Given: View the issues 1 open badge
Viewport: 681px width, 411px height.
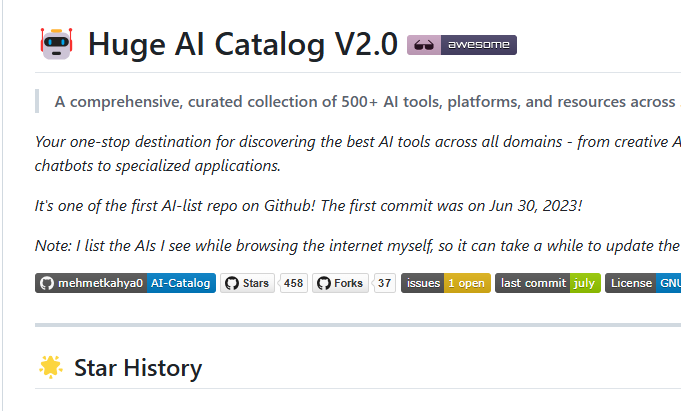Looking at the screenshot, I should pos(446,283).
